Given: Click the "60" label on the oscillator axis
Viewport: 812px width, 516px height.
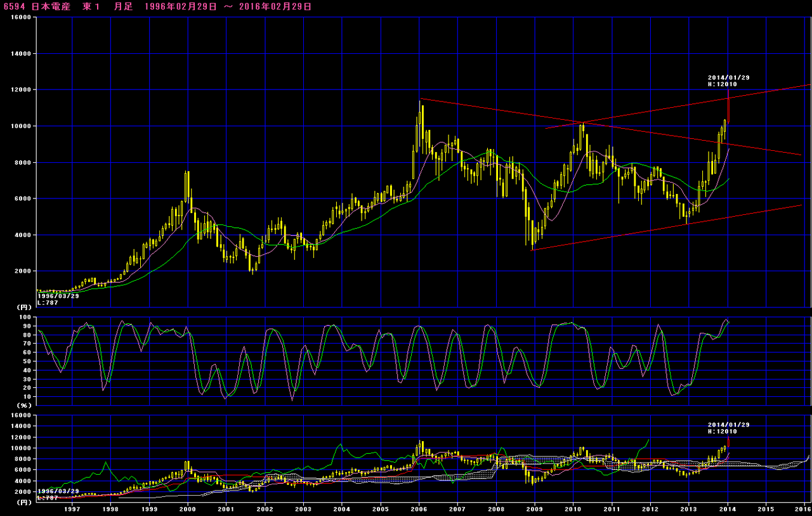Looking at the screenshot, I should point(28,352).
